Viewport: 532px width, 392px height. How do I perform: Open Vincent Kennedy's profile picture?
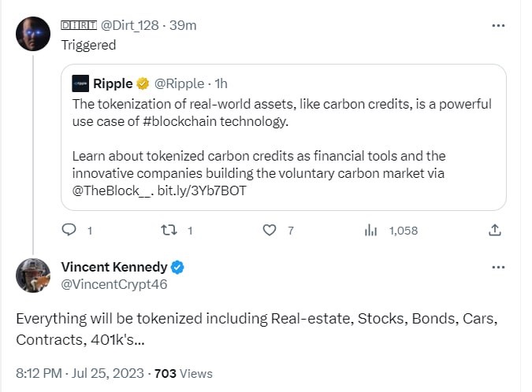[33, 276]
